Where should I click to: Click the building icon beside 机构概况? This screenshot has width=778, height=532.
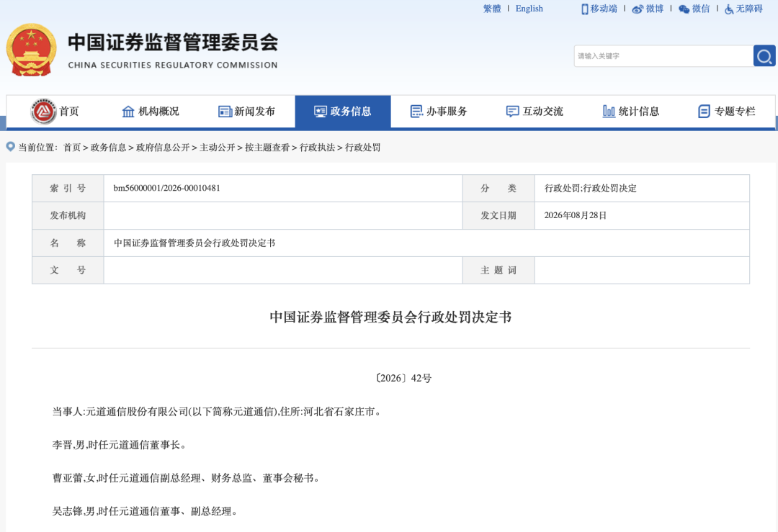tap(128, 112)
